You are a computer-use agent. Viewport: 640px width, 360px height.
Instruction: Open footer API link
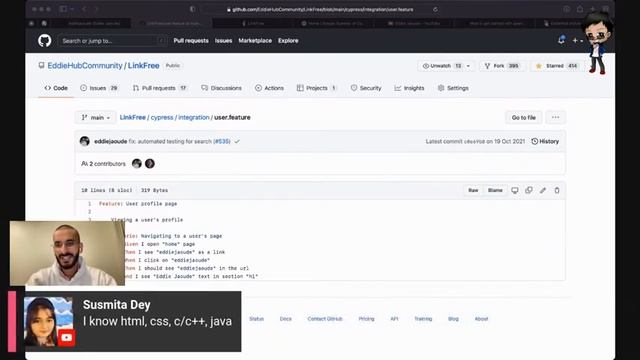[394, 319]
